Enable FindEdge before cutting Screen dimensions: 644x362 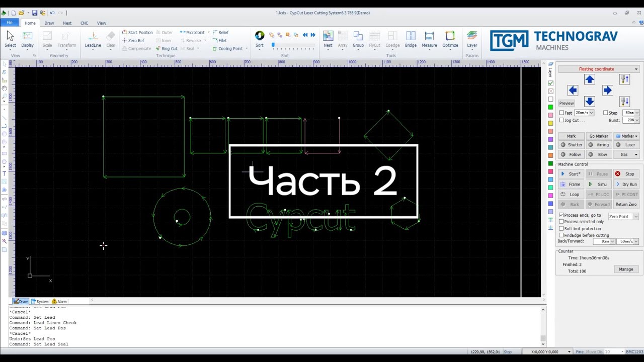coord(561,235)
